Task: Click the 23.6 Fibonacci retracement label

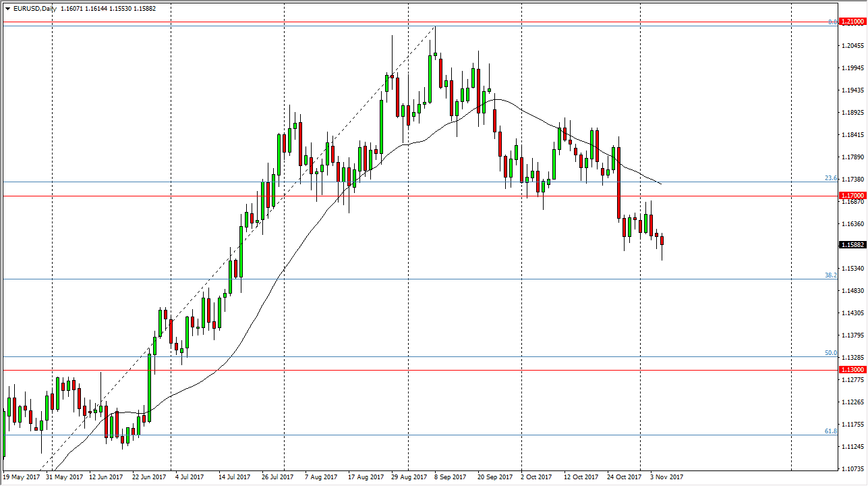Action: tap(830, 179)
